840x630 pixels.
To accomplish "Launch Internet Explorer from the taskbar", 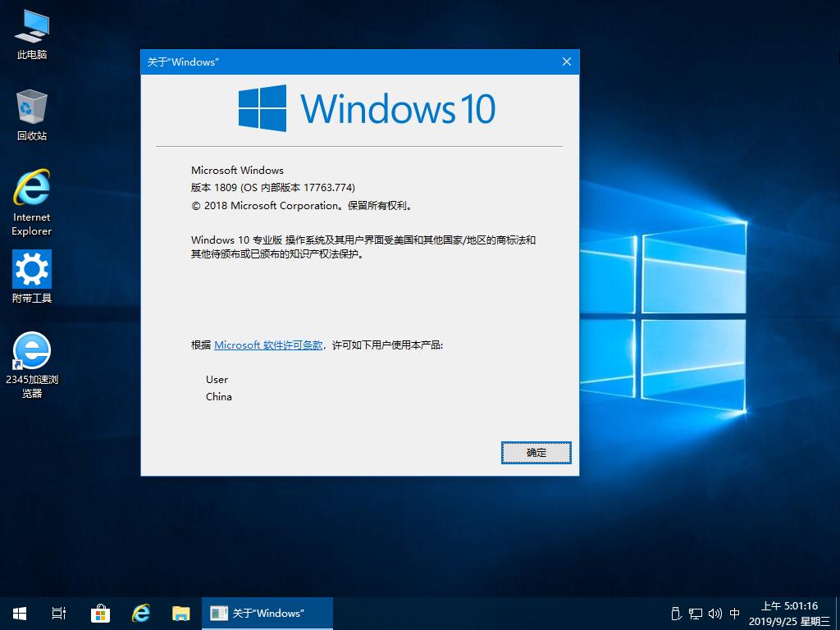I will click(x=141, y=614).
